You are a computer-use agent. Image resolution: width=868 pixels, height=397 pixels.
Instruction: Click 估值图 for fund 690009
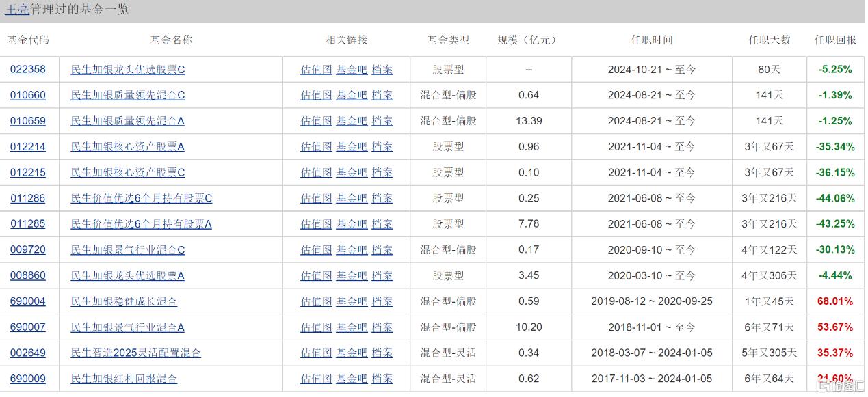pyautogui.click(x=316, y=379)
